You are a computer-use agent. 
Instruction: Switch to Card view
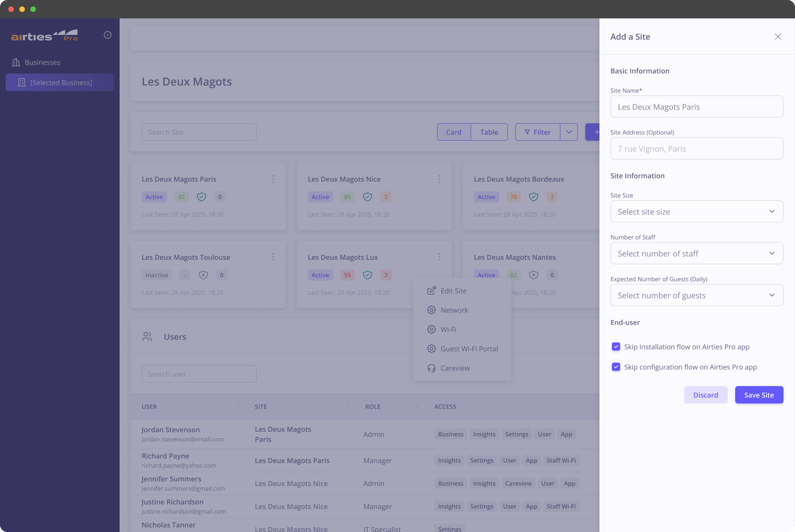click(x=454, y=132)
